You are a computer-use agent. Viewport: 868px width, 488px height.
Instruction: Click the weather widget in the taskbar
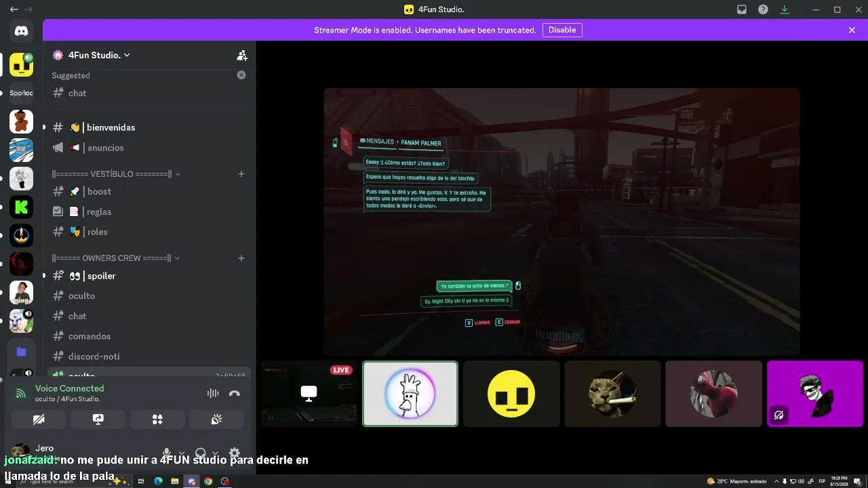tap(737, 481)
